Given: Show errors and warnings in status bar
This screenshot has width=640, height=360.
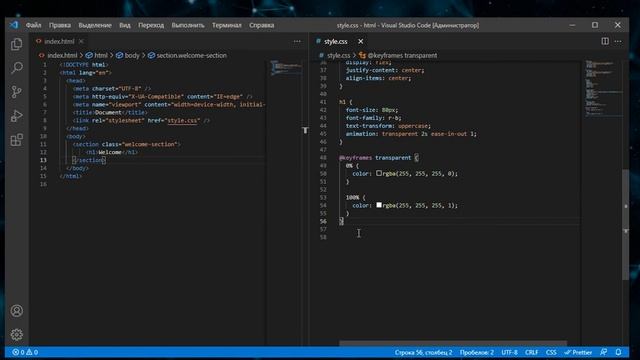Looking at the screenshot, I should pos(25,352).
